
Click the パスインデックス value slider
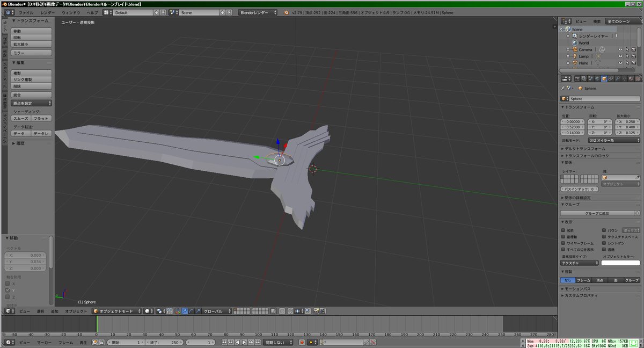click(x=580, y=189)
